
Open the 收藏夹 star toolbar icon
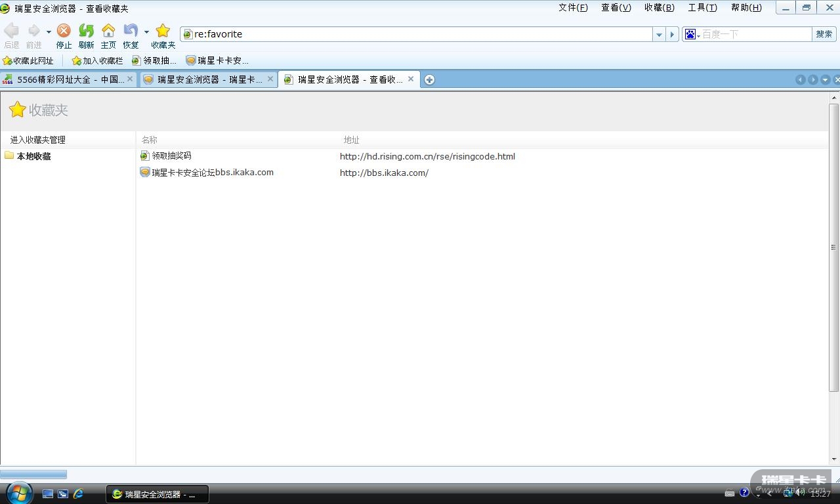tap(163, 31)
